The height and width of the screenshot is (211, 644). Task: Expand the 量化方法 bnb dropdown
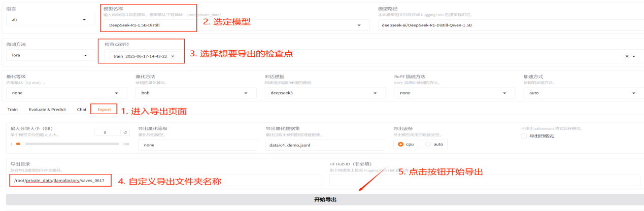(247, 93)
